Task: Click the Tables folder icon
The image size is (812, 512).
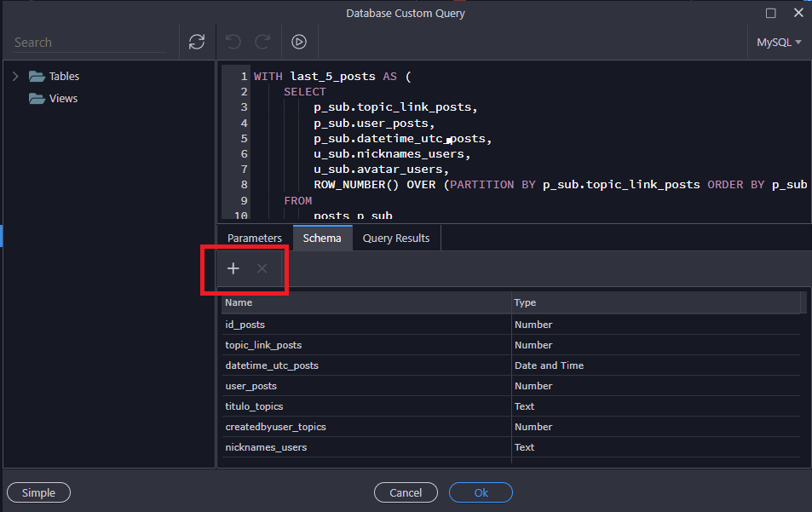Action: [37, 77]
